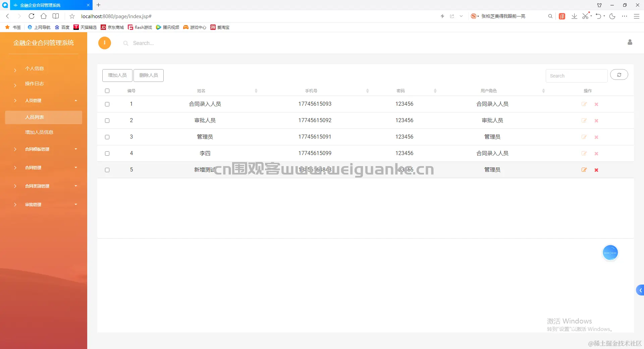Click the orange sidebar menu toggle button
This screenshot has width=644, height=349.
pos(105,43)
